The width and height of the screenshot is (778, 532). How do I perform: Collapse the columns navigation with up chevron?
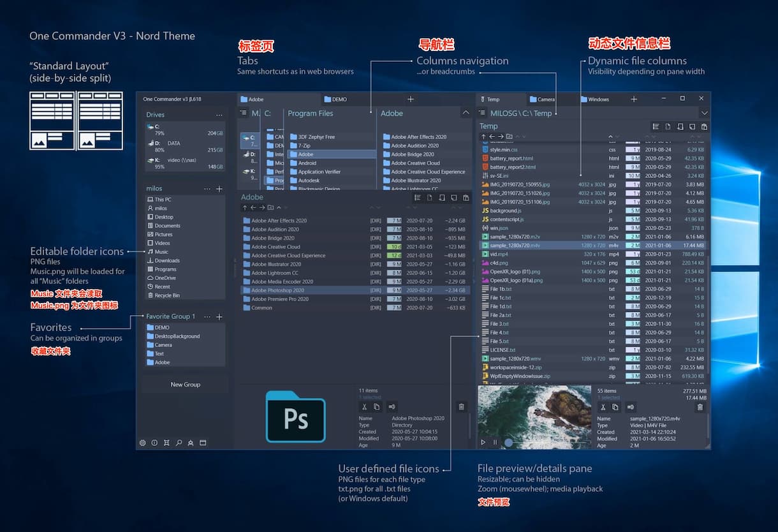coord(466,113)
